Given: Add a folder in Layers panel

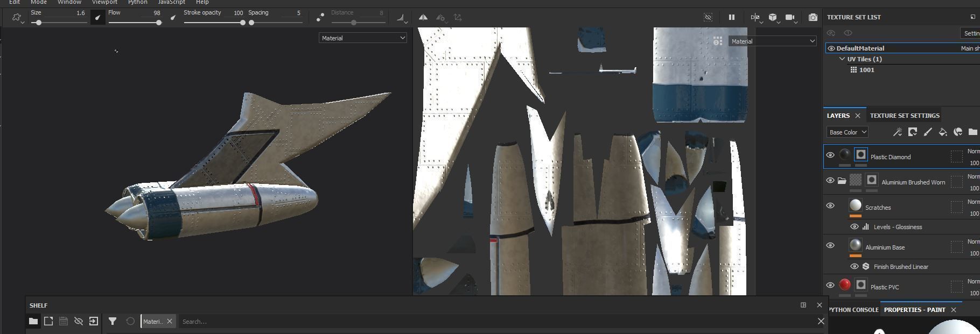Looking at the screenshot, I should tap(972, 132).
